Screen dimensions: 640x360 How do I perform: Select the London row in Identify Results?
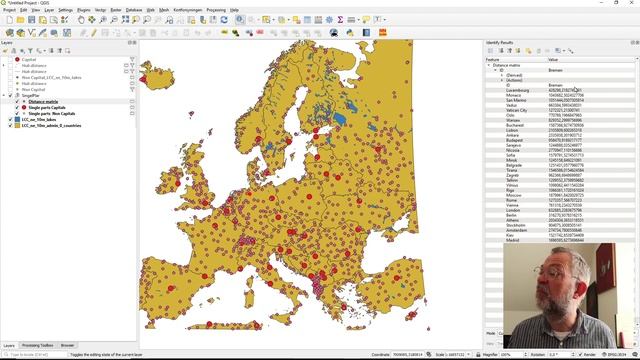click(560, 210)
